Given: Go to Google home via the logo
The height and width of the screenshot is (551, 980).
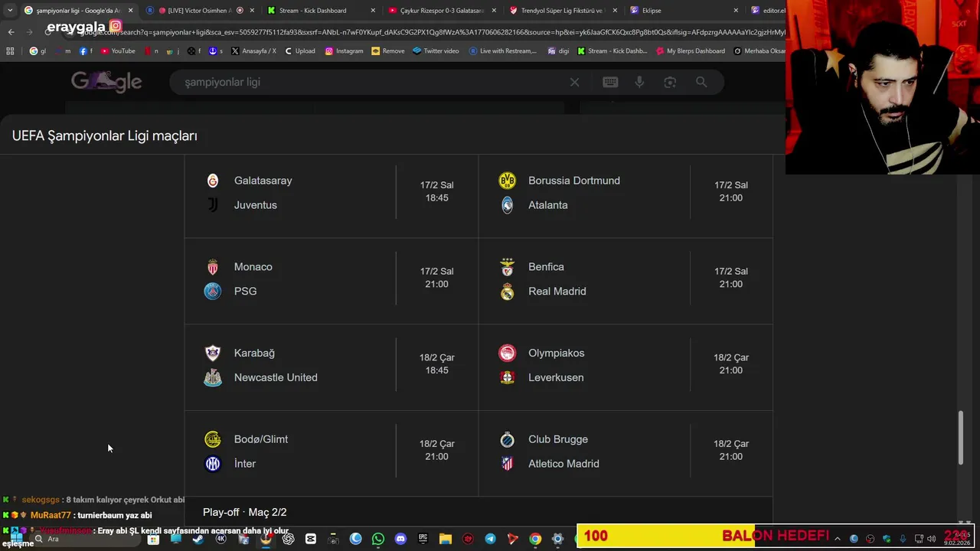Looking at the screenshot, I should pos(106,82).
